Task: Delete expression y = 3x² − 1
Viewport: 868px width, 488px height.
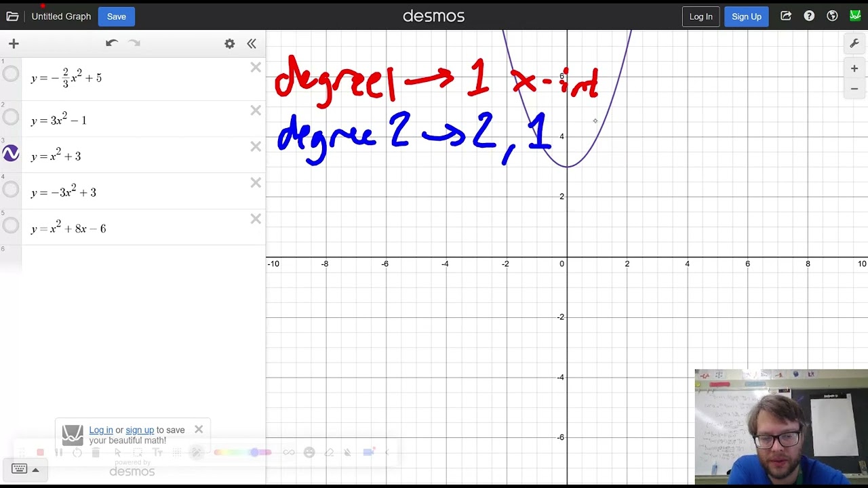Action: 256,110
